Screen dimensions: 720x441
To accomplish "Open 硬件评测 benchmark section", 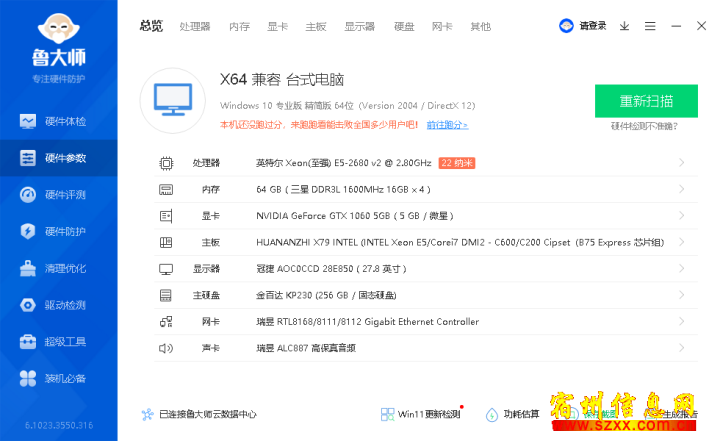I will (59, 195).
